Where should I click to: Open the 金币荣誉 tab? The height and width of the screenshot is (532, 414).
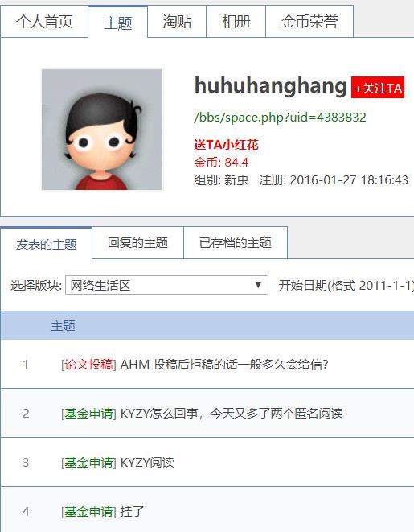[309, 22]
